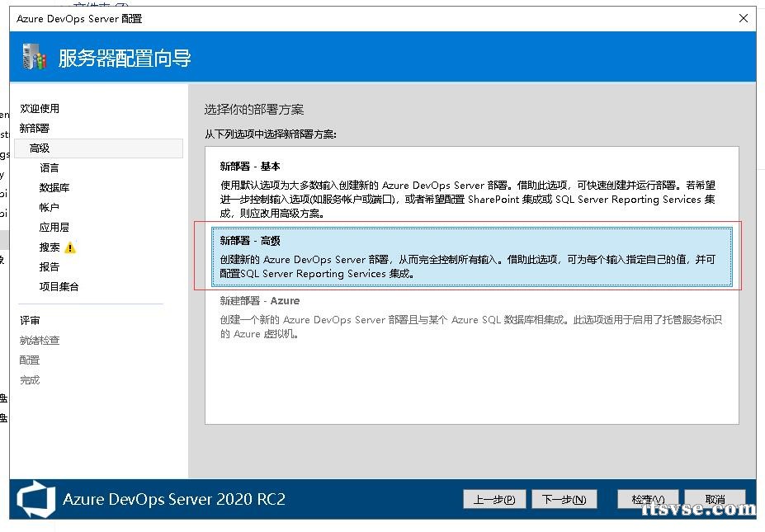Click the disabled 配置 step
This screenshot has height=532, width=765.
(29, 360)
